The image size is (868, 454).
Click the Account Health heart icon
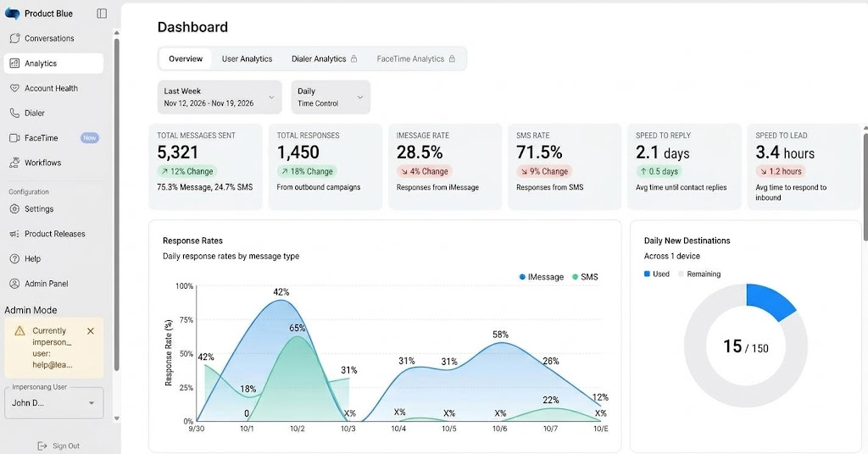pyautogui.click(x=15, y=88)
